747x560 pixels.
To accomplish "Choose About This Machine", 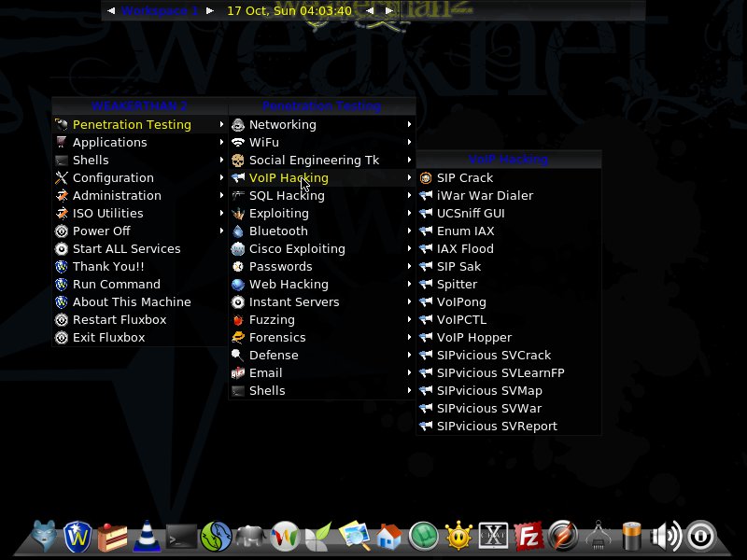I will pyautogui.click(x=140, y=301).
